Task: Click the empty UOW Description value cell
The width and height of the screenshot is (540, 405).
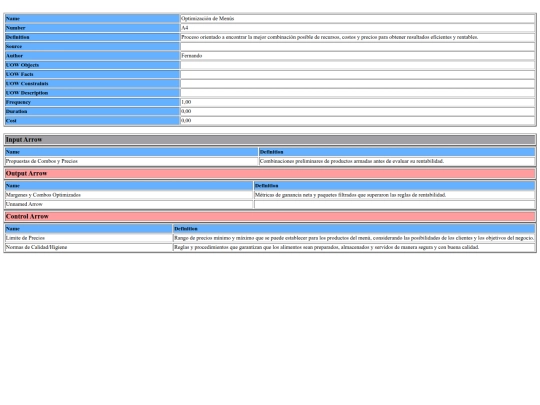Action: pyautogui.click(x=357, y=93)
